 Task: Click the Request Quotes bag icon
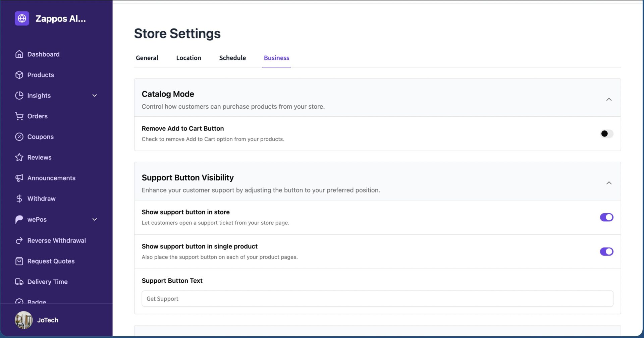point(19,261)
